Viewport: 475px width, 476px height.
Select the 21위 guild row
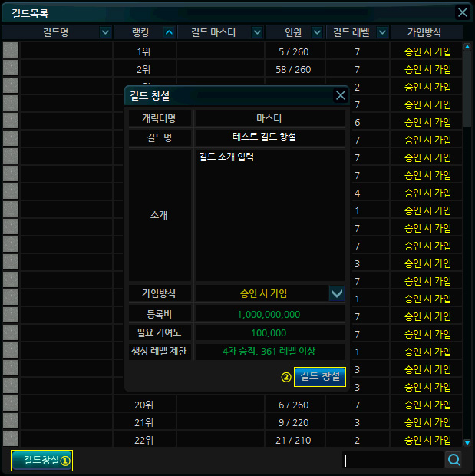[230, 422]
